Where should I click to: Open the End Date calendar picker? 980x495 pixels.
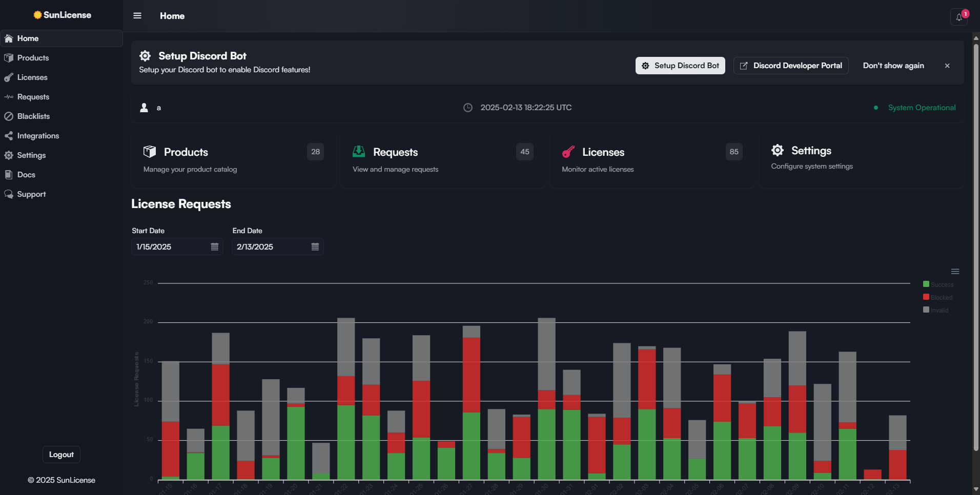[315, 246]
